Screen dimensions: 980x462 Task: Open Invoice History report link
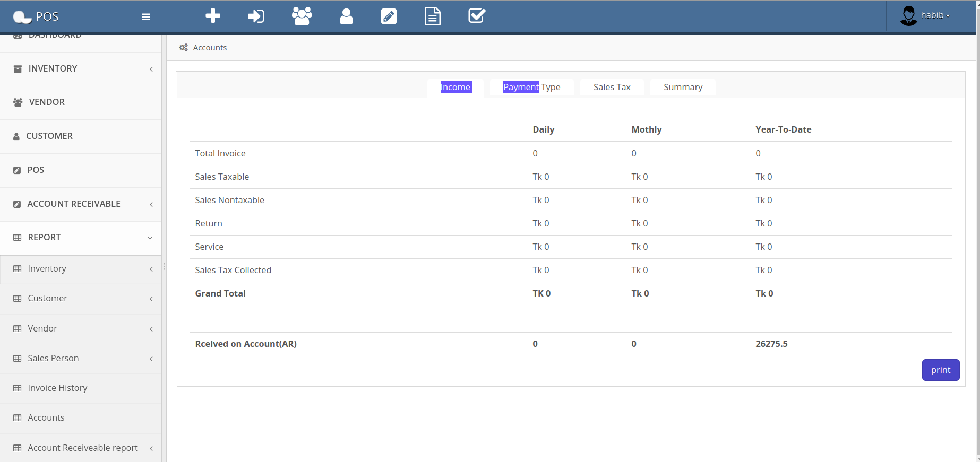(57, 388)
